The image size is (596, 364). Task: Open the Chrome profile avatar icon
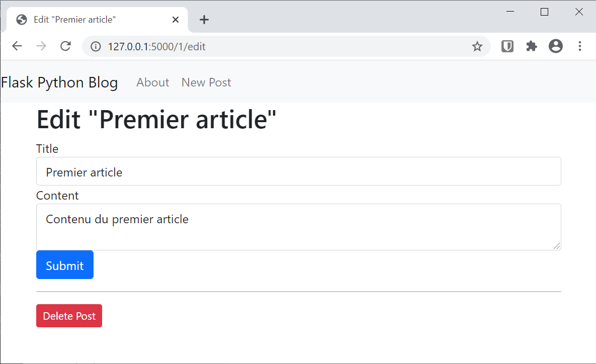coord(556,47)
